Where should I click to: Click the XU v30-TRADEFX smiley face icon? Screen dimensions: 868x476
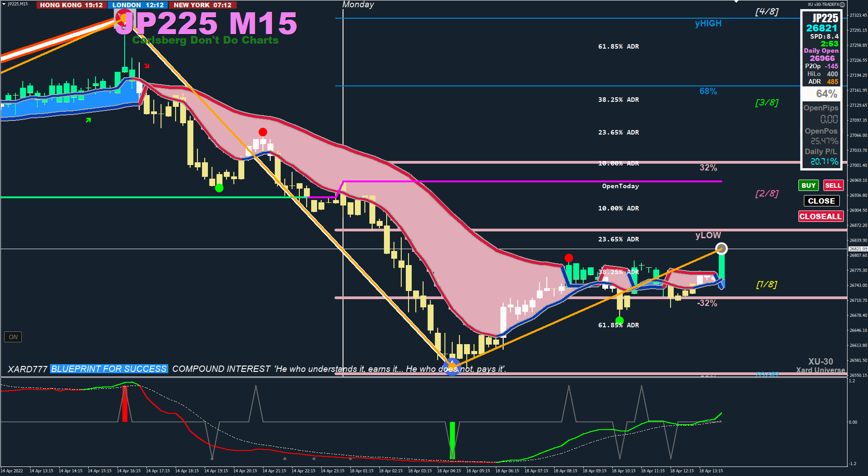pyautogui.click(x=842, y=5)
